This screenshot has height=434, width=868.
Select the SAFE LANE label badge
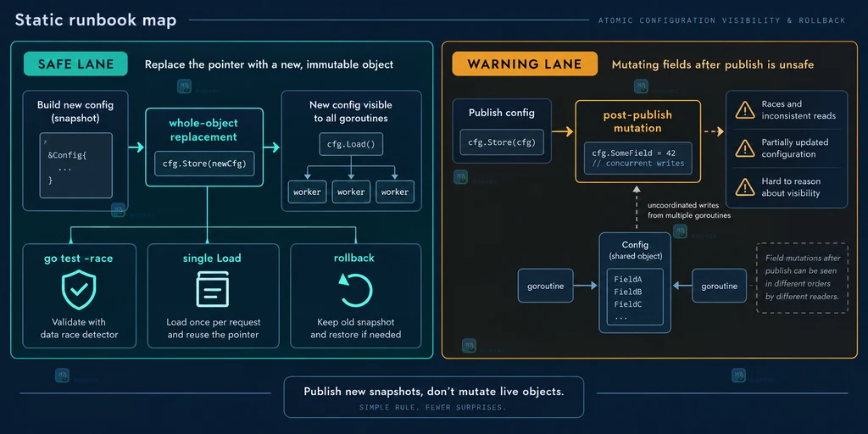click(x=75, y=64)
